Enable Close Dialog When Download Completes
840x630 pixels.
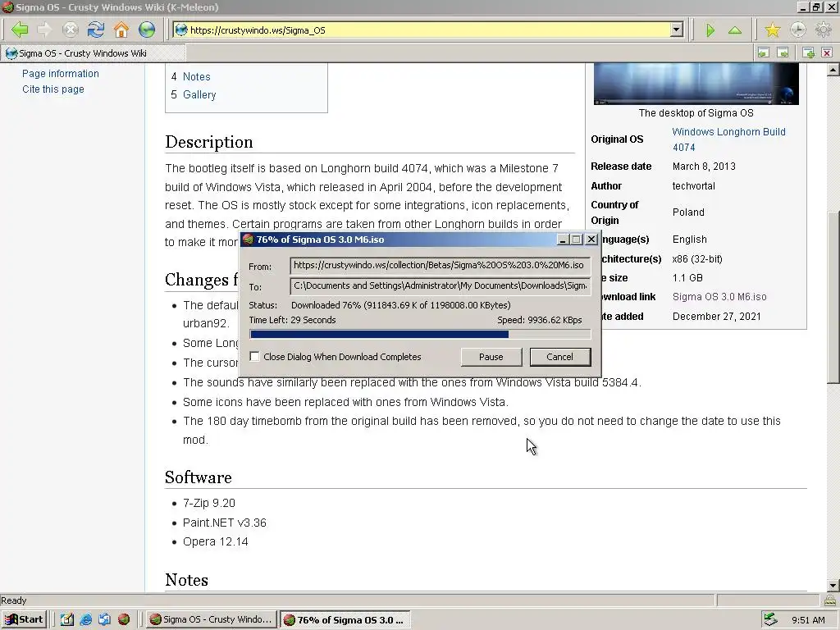coord(254,357)
